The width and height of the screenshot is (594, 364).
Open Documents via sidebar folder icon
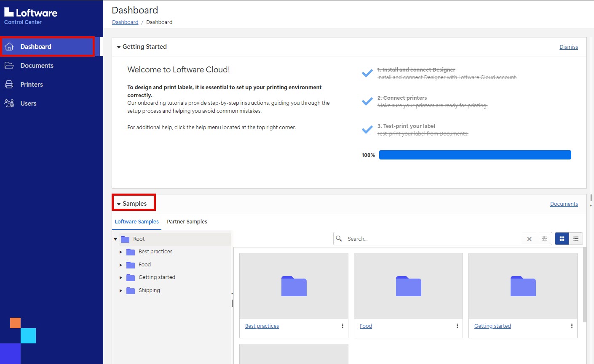(x=9, y=66)
